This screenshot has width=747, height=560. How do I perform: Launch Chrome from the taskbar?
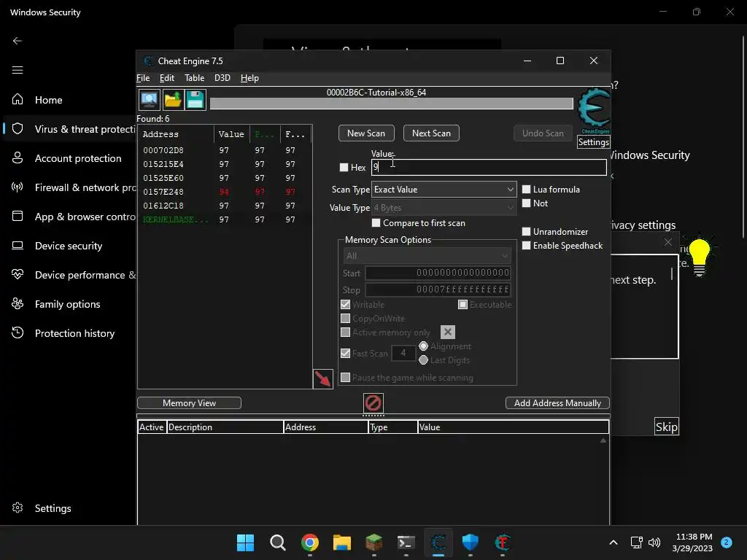309,542
